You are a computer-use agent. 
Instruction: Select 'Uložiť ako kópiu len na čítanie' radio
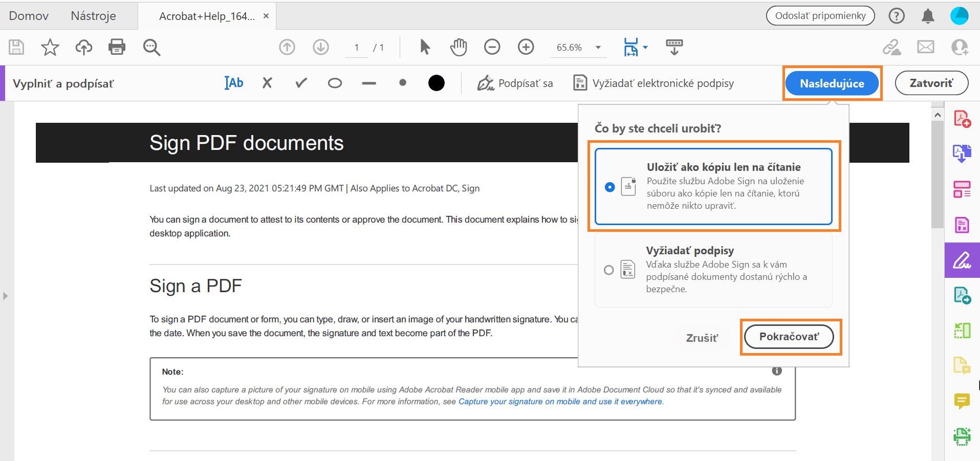(609, 187)
